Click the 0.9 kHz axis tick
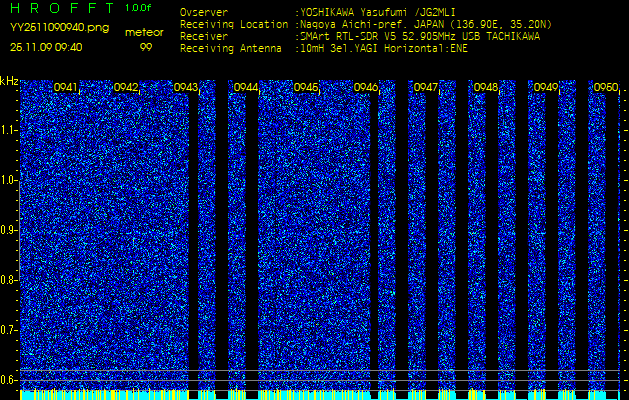 click(x=9, y=231)
